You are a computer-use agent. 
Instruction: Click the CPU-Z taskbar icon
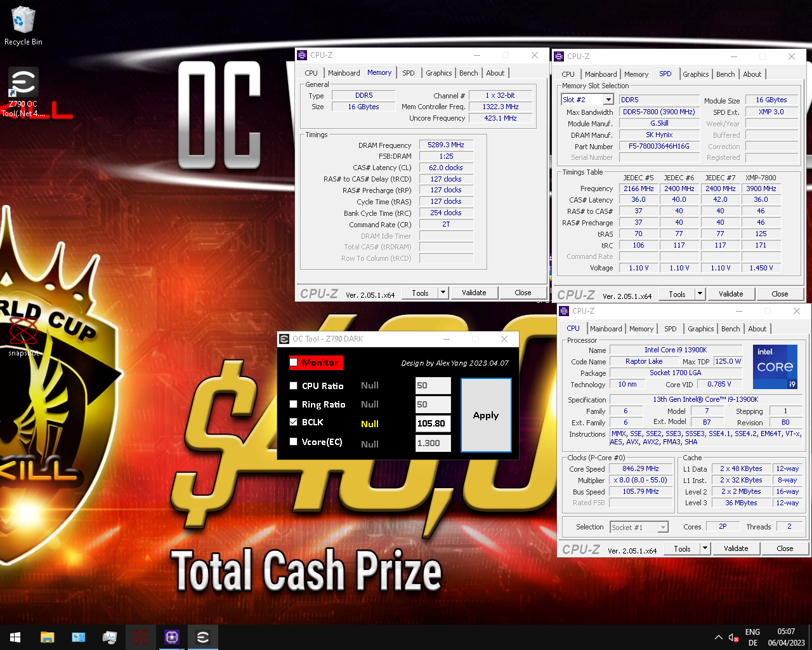[x=172, y=637]
